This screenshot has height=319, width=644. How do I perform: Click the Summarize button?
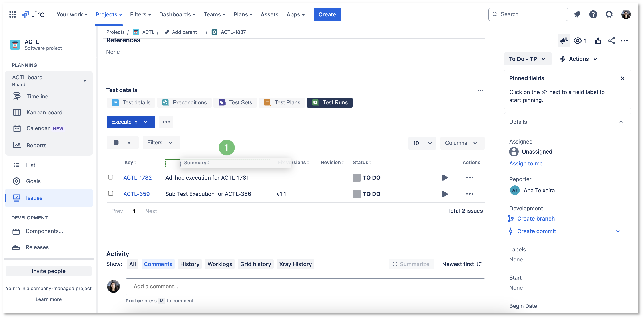coord(411,264)
